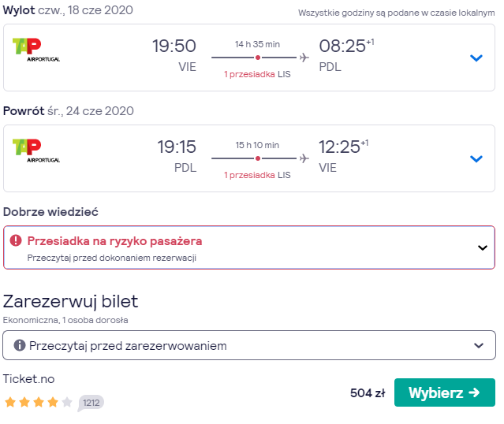Screen dimensions: 504x424
Task: Click the TAP Air Portugal logo on return flight
Action: [x=36, y=151]
